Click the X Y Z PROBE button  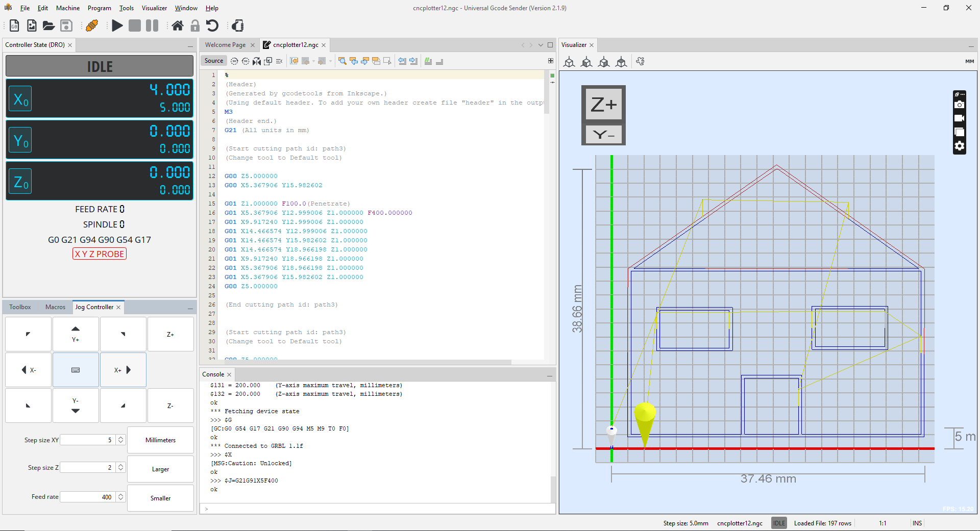pos(100,254)
